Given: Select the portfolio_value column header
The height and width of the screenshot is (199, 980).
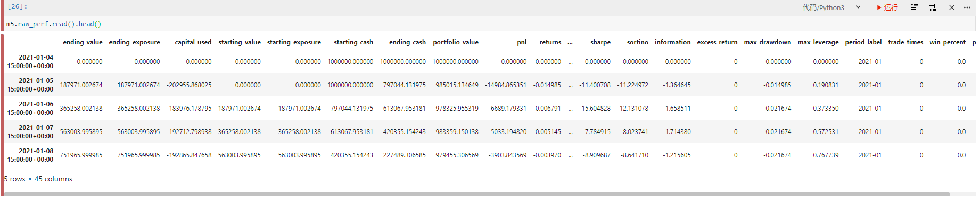Looking at the screenshot, I should (456, 42).
